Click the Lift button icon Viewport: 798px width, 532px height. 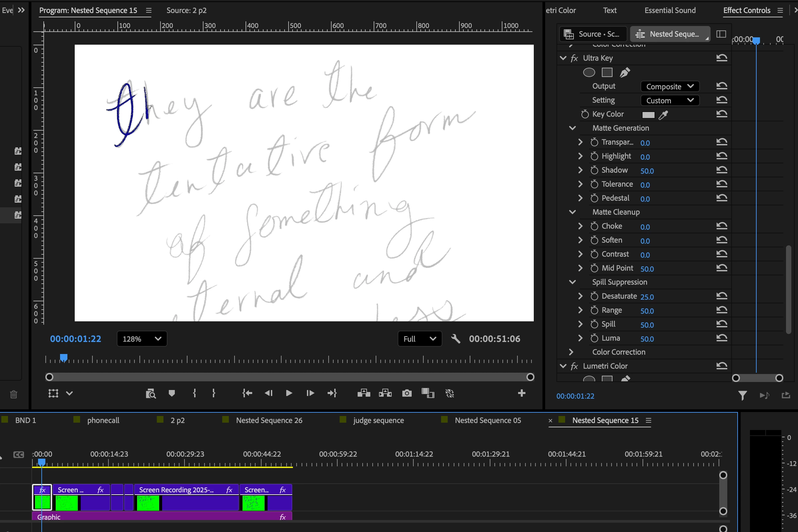tap(364, 393)
